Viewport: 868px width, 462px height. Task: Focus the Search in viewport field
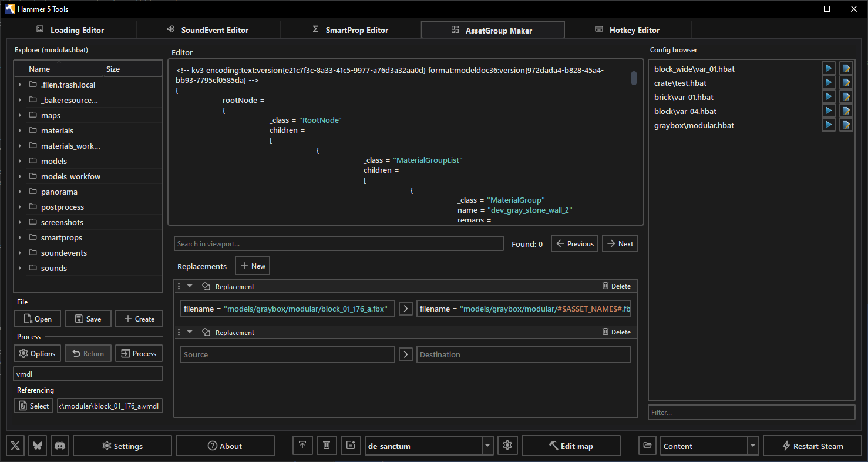[x=339, y=243]
